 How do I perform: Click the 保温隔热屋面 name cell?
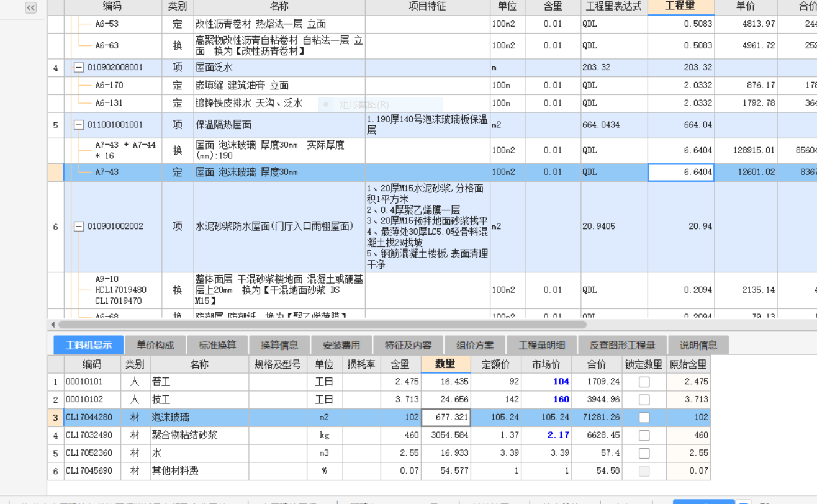coord(279,125)
